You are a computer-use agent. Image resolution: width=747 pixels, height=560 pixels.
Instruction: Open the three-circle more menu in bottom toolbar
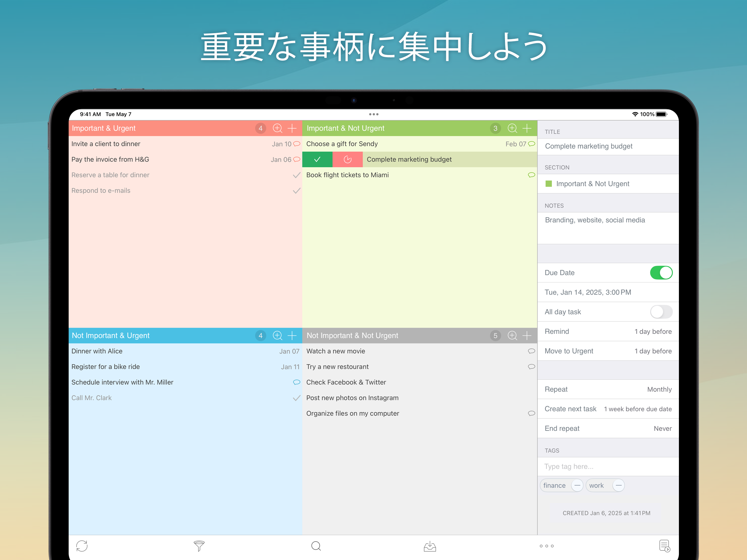point(546,546)
